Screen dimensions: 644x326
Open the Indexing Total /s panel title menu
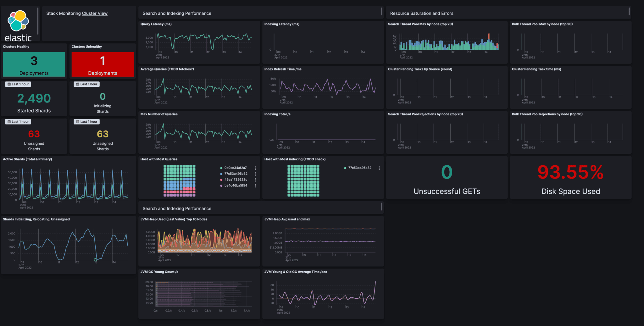[x=277, y=114]
